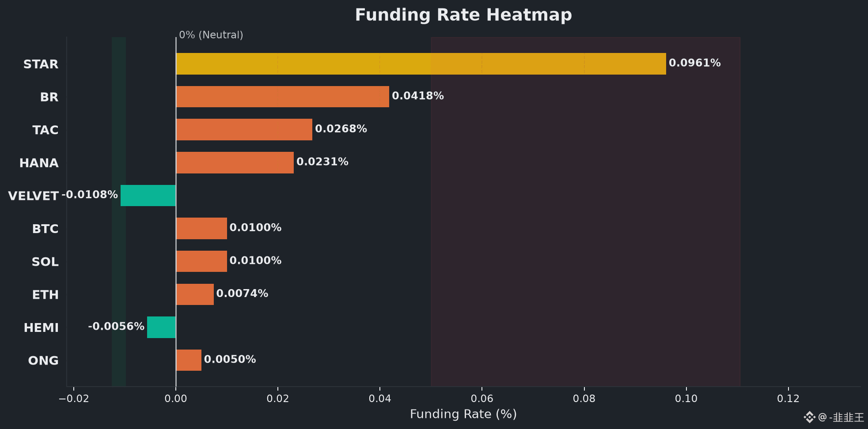Click the orange BTC funding rate bar

point(201,228)
